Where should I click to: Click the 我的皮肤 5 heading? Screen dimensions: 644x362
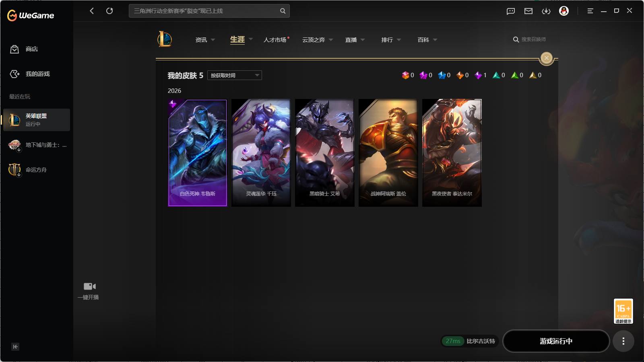(x=186, y=76)
